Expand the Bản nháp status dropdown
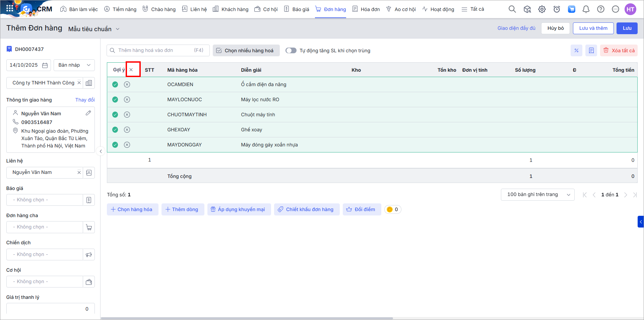Image resolution: width=644 pixels, height=320 pixels. (74, 65)
